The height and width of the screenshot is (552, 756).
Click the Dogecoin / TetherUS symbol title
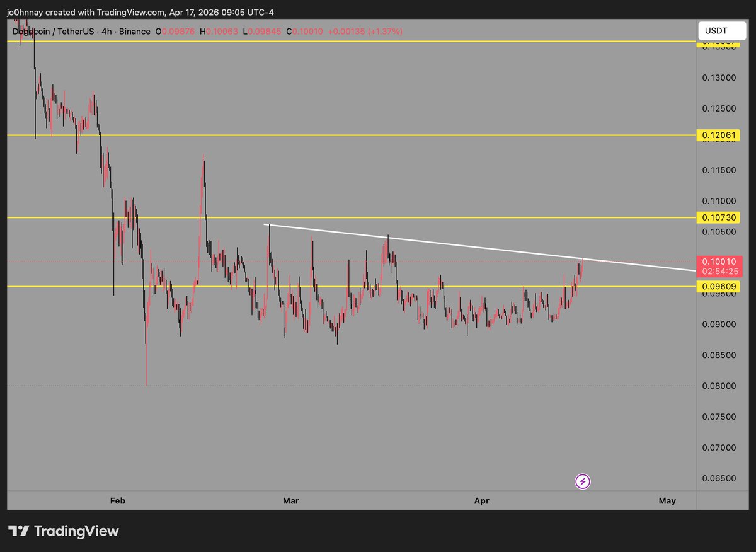[54, 32]
